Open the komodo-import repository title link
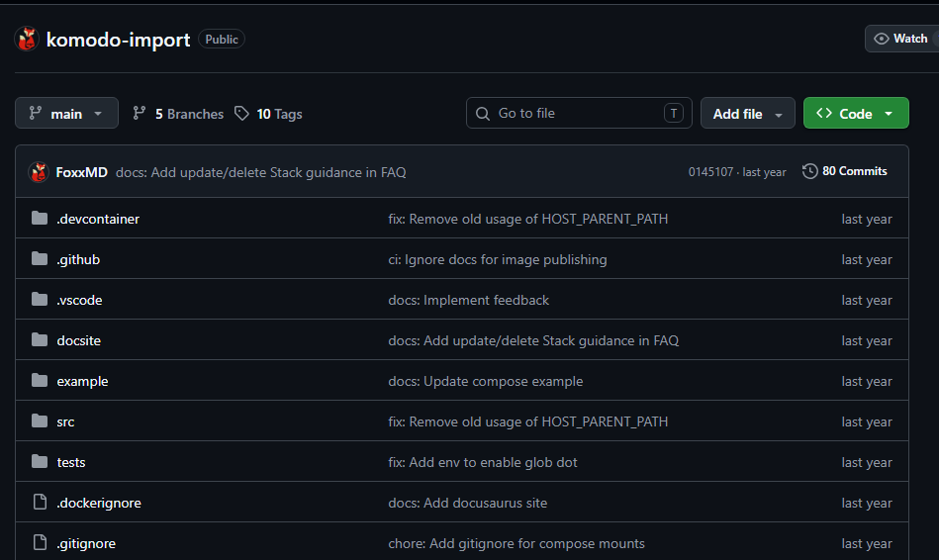Viewport: 939px width, 560px height. [x=118, y=40]
